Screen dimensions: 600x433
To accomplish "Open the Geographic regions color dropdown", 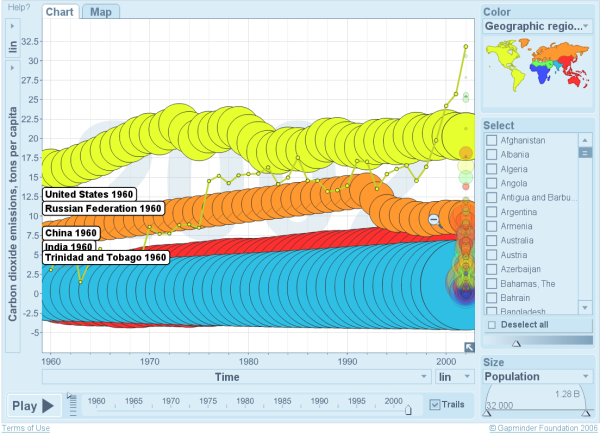I will click(534, 27).
